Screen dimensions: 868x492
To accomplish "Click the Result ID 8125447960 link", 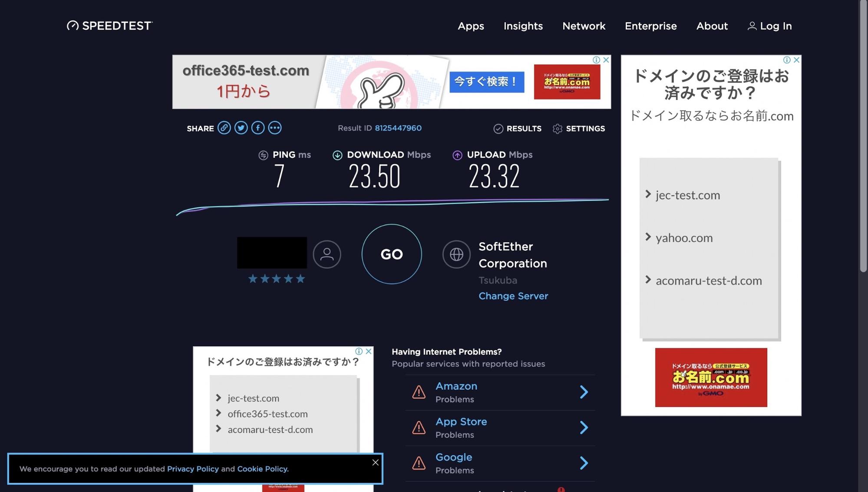I will (x=398, y=128).
